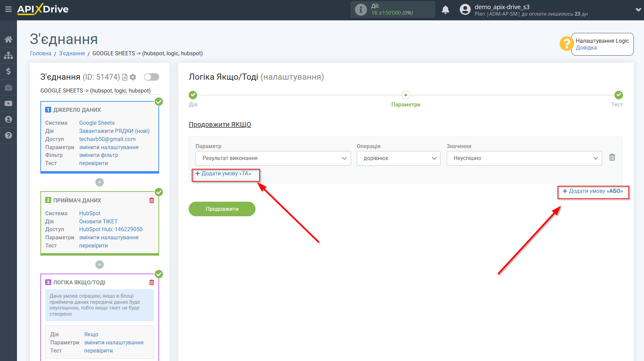Viewport: 644px width, 361px height.
Task: Click the 'Продовжити ЯКЩО' heading
Action: [x=220, y=125]
